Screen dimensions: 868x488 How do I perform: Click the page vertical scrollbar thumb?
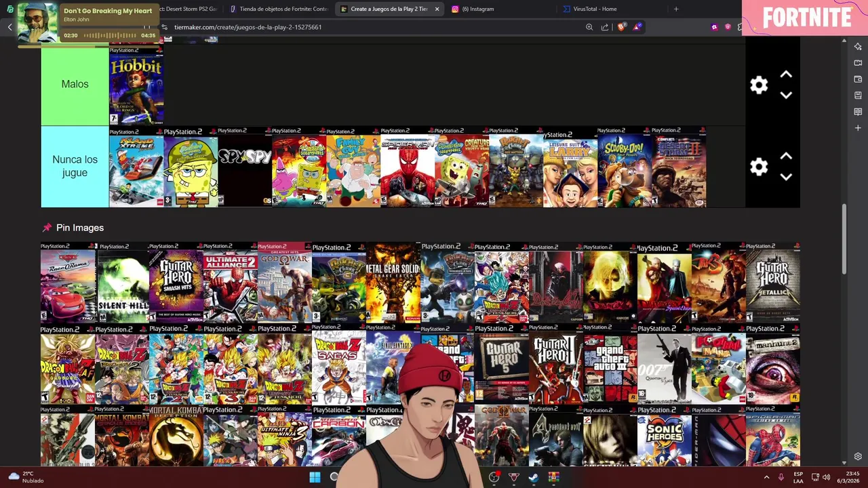pyautogui.click(x=844, y=239)
